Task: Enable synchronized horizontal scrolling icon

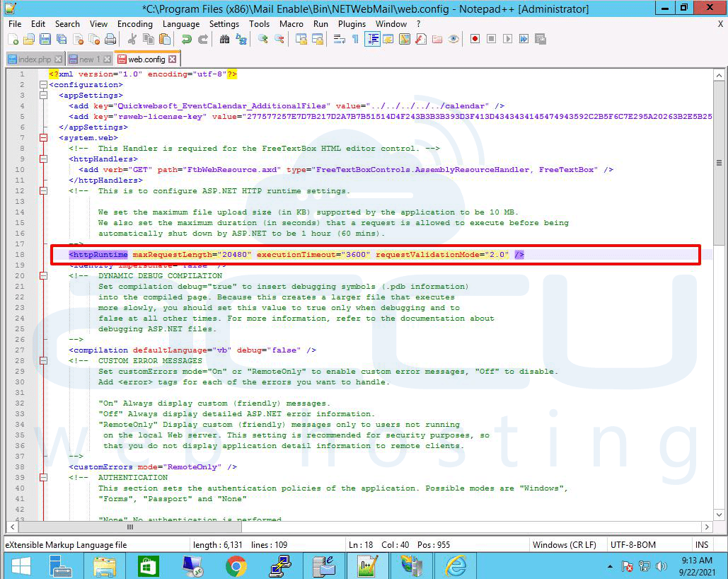Action: (x=318, y=40)
